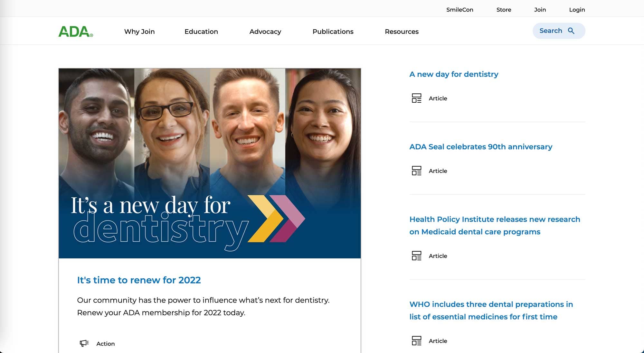Viewport: 644px width, 353px height.
Task: Open the Why Join menu
Action: click(x=139, y=32)
